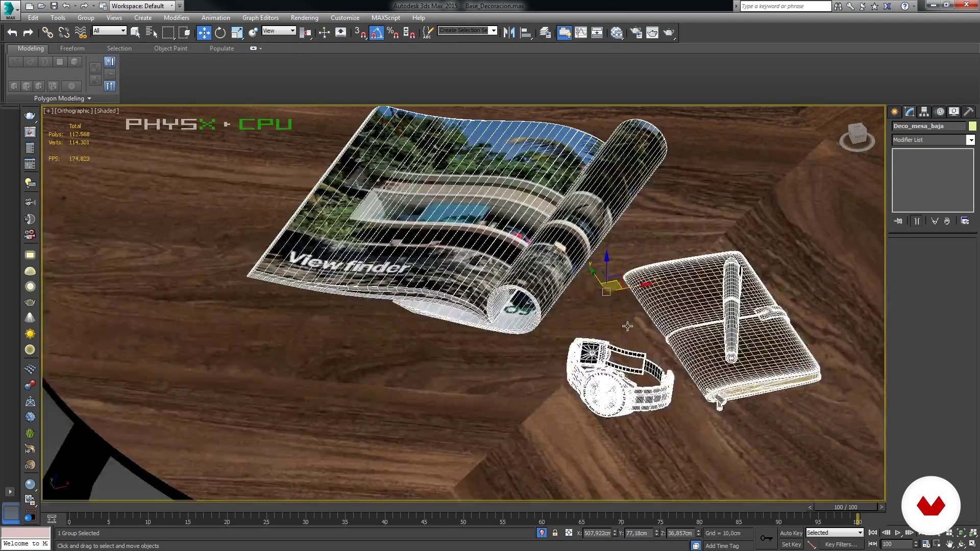The width and height of the screenshot is (980, 551).
Task: Activate the Select and Link tool
Action: (x=47, y=33)
